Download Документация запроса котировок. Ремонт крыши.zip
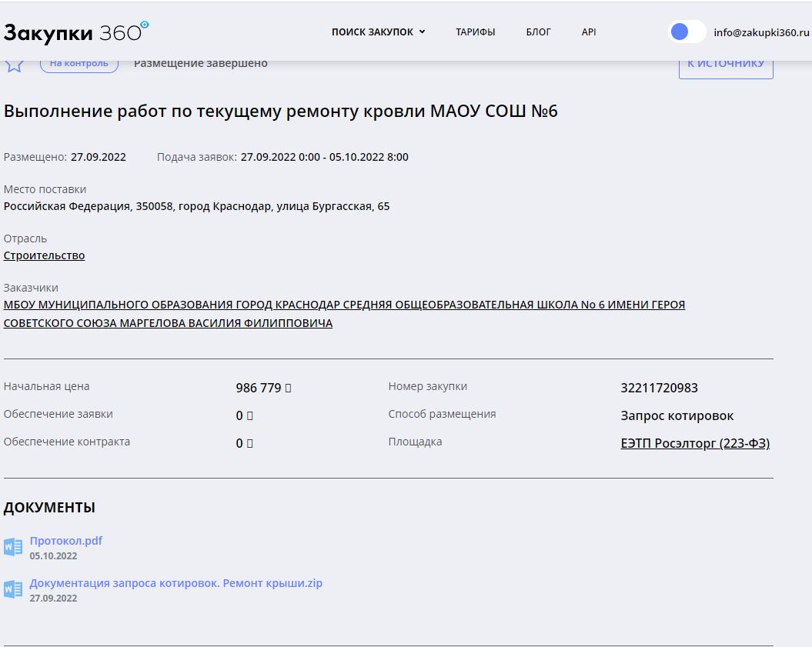 point(175,583)
